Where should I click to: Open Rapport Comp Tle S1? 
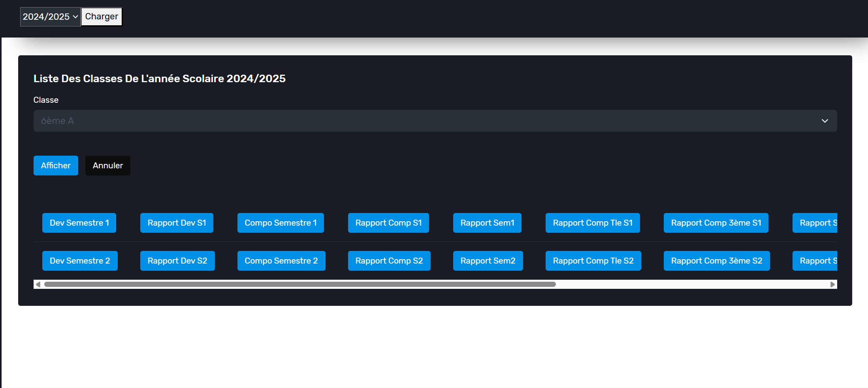click(x=593, y=223)
